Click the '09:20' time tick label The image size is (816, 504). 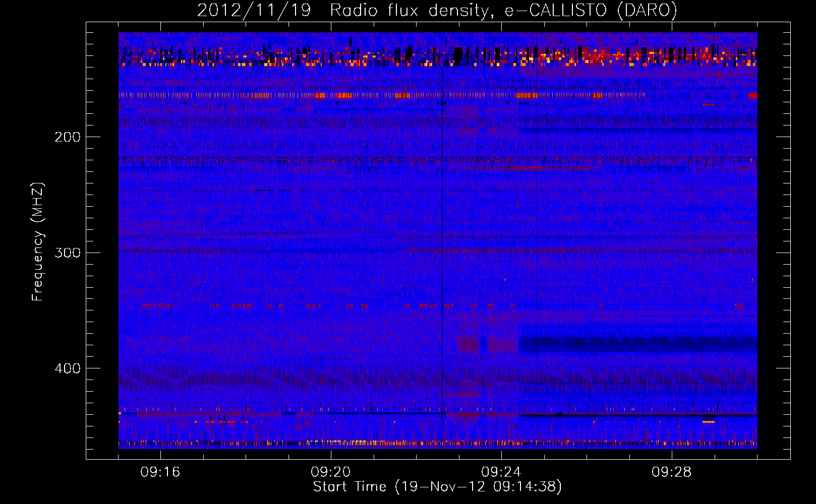(x=331, y=472)
